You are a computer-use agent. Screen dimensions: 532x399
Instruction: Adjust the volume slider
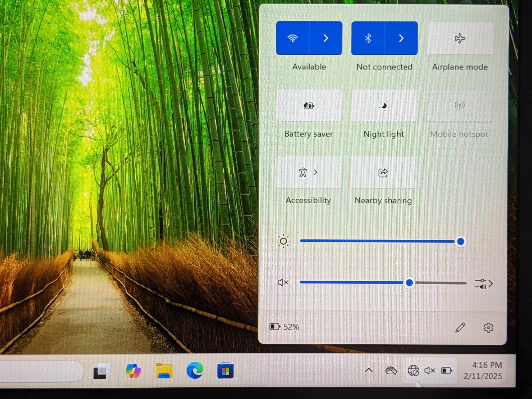tap(383, 283)
